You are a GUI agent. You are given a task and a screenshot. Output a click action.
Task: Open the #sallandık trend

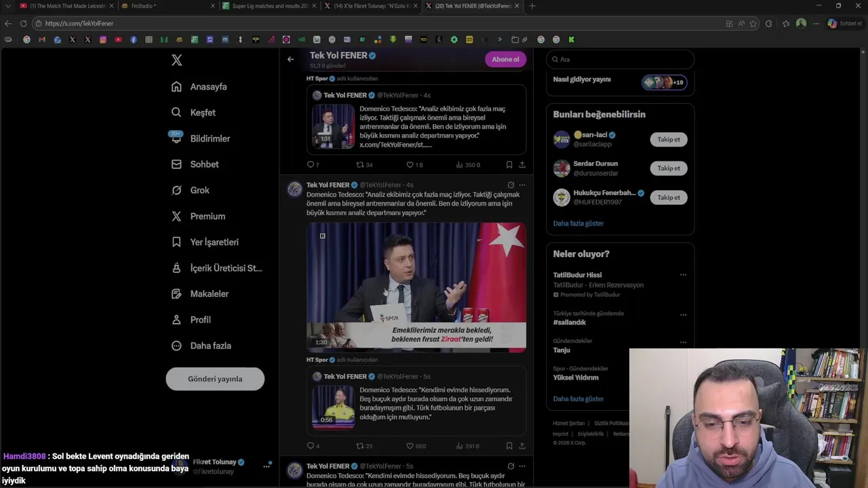pos(570,323)
